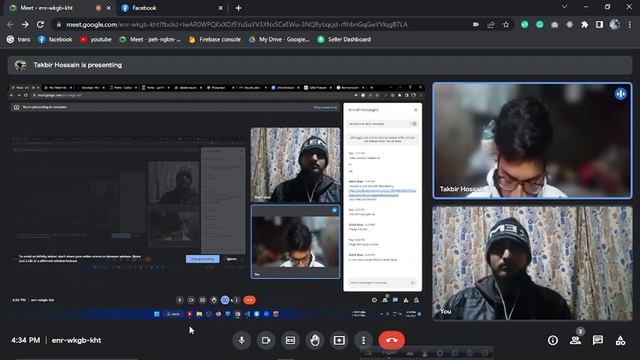Toggle the captions (CC) button
This screenshot has height=360, width=640.
coord(290,340)
